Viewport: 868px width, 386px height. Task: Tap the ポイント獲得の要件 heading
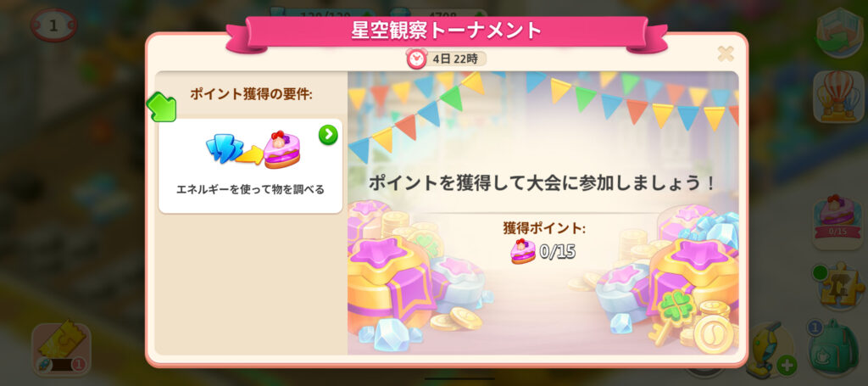(251, 94)
